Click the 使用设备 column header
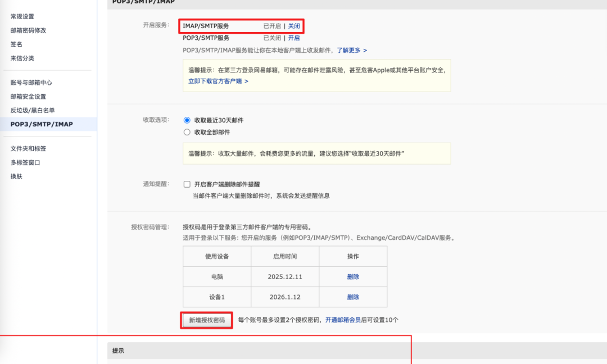The image size is (607, 364). [x=217, y=257]
